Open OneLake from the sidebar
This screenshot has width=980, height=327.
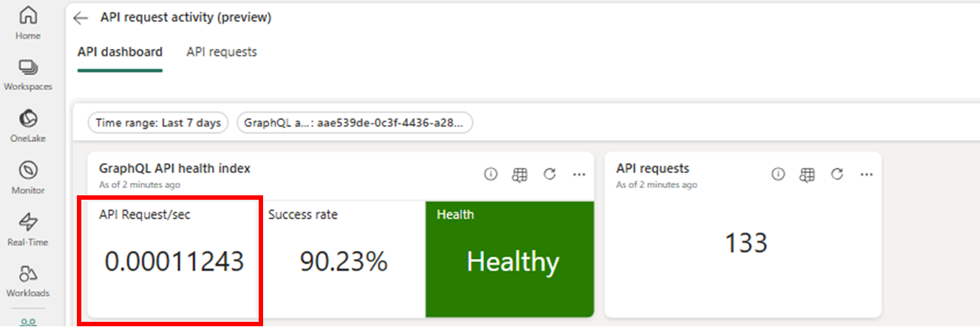coord(28,119)
